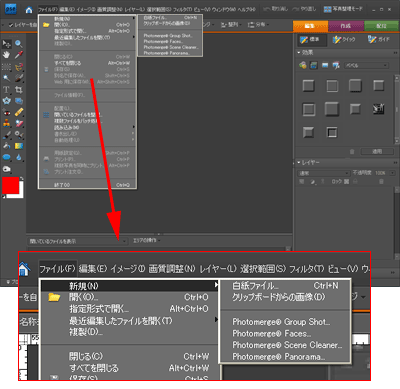Open the 開いているファイルを表示 dropdown

point(77,241)
